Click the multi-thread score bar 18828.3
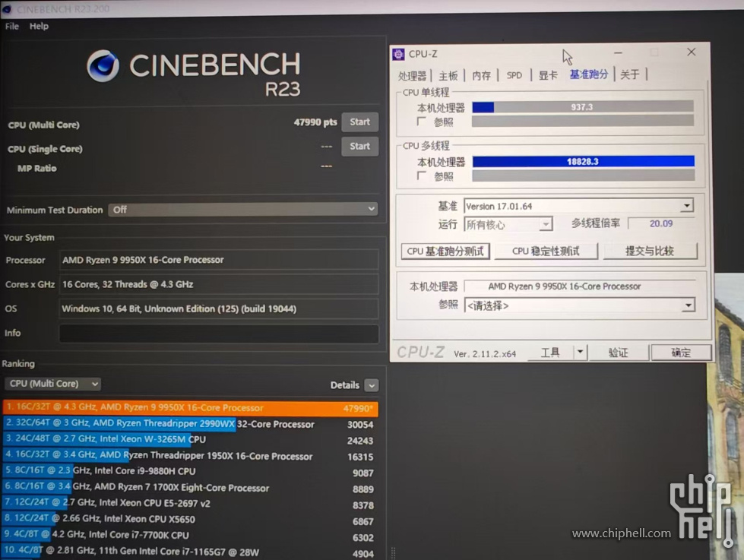Screen dimensions: 744x560 (x=583, y=161)
